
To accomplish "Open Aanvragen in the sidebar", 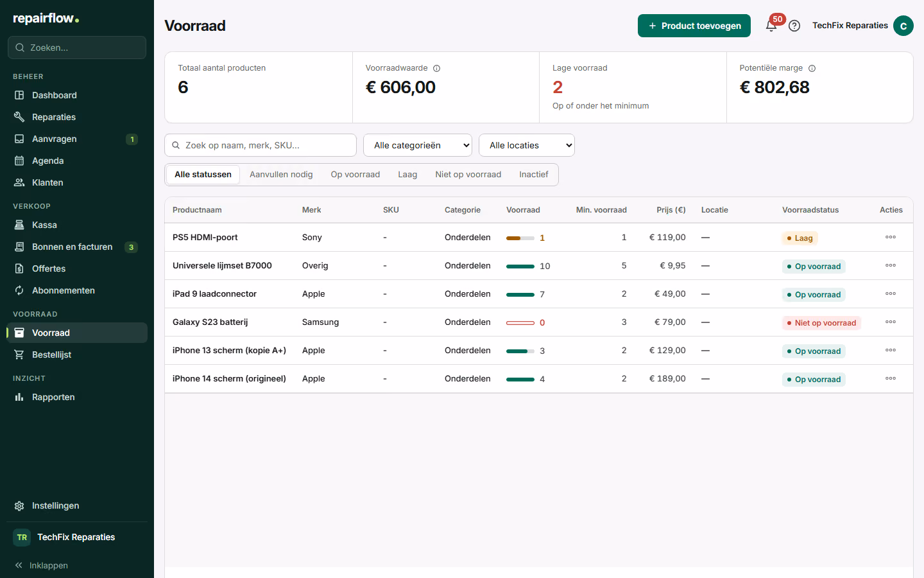I will [77, 139].
